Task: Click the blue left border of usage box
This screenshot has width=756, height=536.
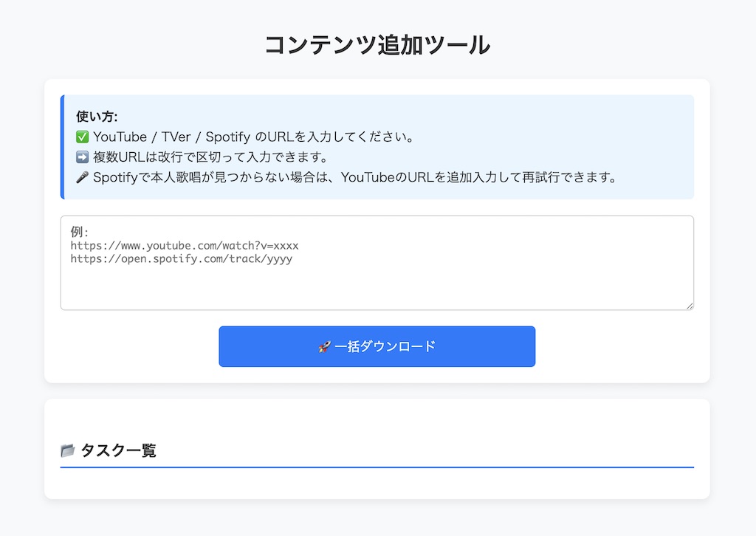Action: pos(62,147)
